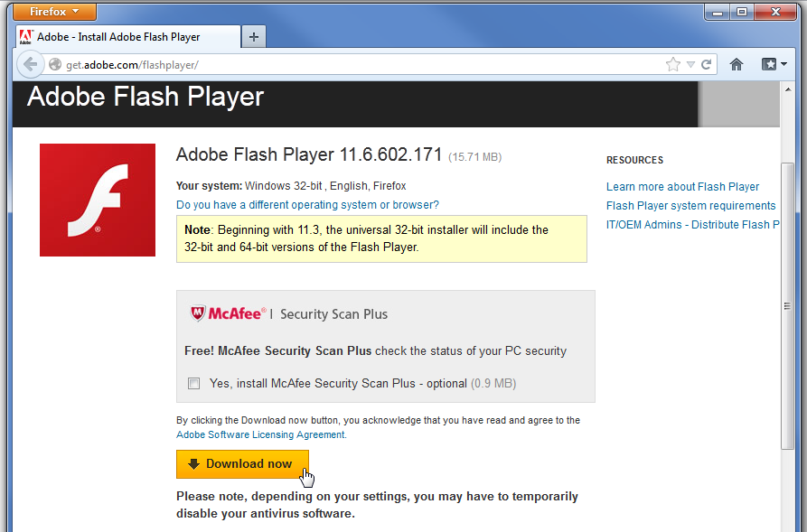Bookmark this page with the star icon
The height and width of the screenshot is (532, 807).
pyautogui.click(x=672, y=64)
